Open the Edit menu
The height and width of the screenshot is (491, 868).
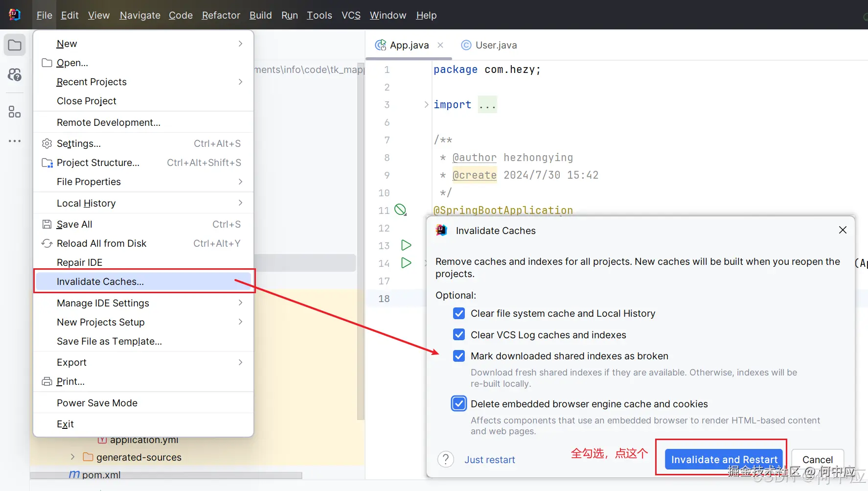point(69,15)
